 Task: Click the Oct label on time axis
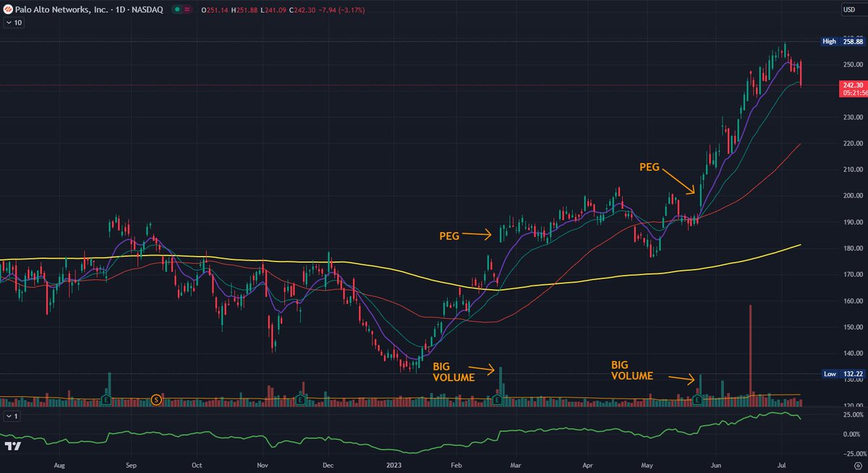coord(195,466)
